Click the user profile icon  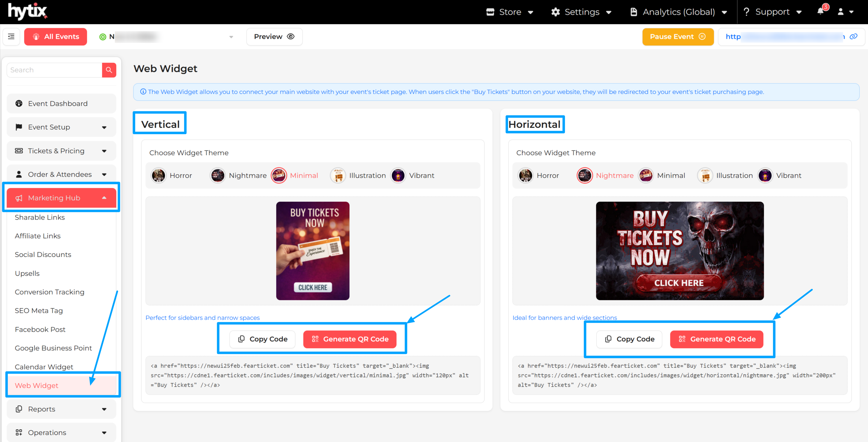(x=841, y=12)
